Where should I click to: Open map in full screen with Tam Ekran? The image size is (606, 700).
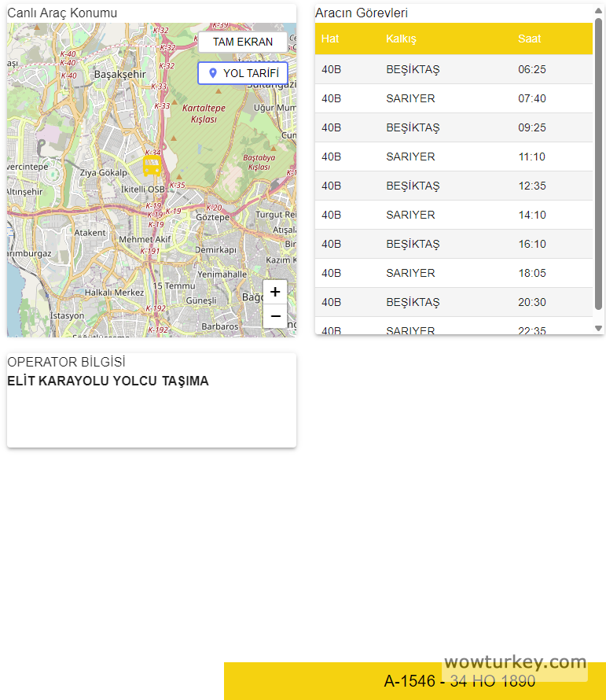(x=243, y=42)
